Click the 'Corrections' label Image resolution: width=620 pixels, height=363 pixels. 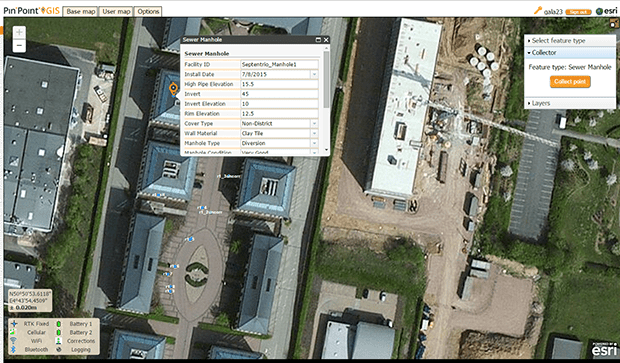pos(81,341)
